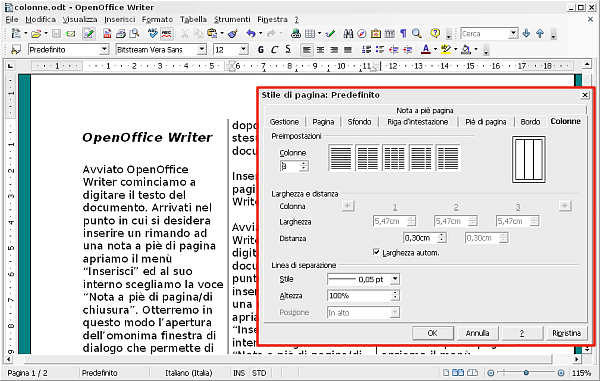600x381 pixels.
Task: Create a new document with the New icon
Action: click(x=16, y=34)
